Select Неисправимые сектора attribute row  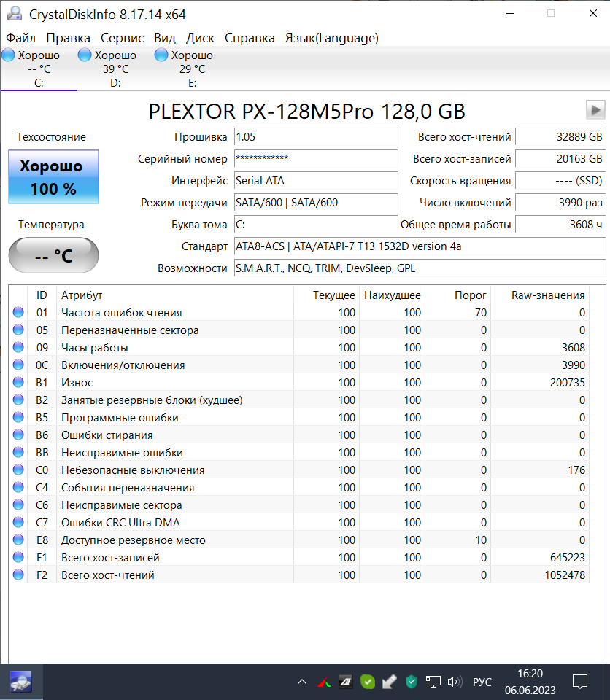point(298,505)
